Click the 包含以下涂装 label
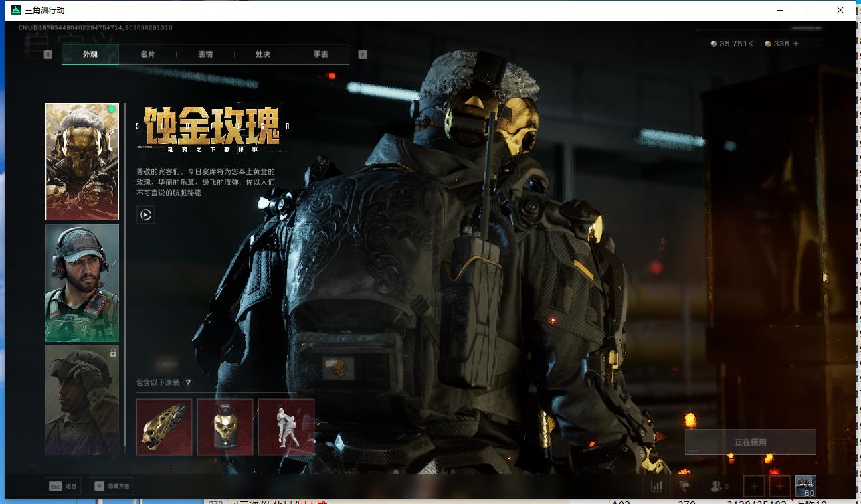The height and width of the screenshot is (504, 861). 158,382
